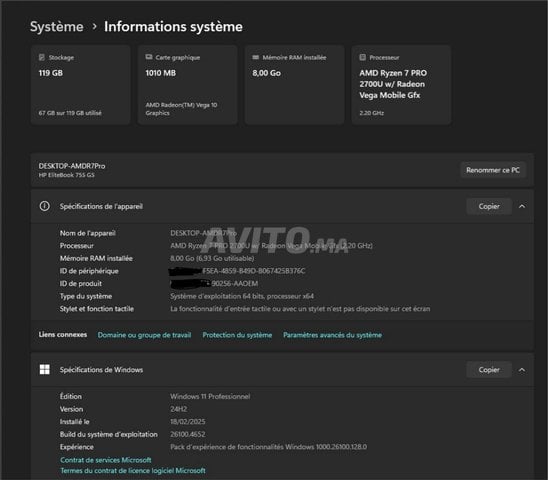Select the Stylet et fonction tactile value
This screenshot has width=548, height=480.
click(300, 309)
